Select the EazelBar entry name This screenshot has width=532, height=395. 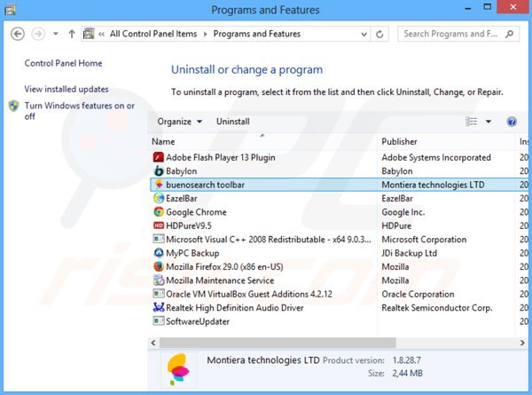click(x=181, y=198)
